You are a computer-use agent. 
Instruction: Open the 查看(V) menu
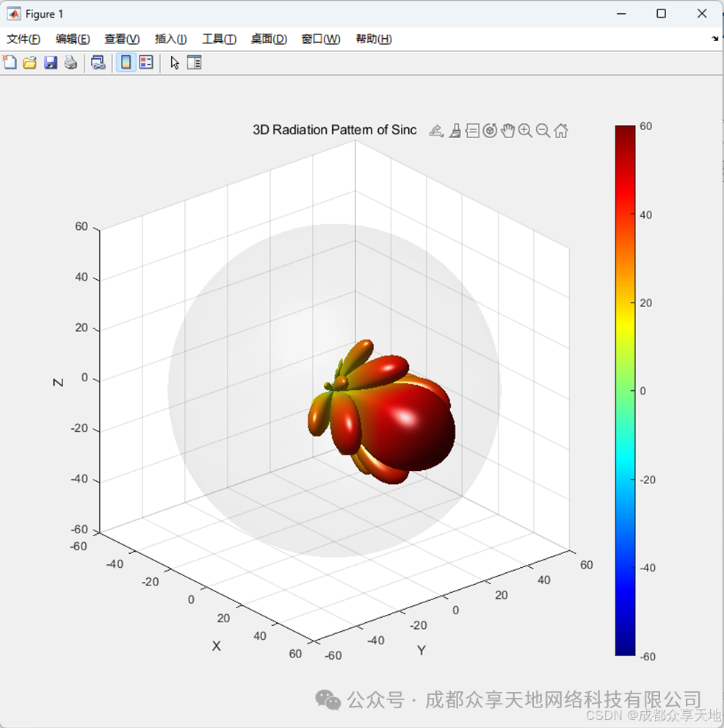pos(122,39)
